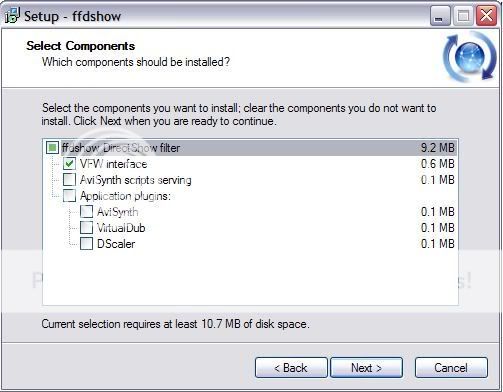503x392 pixels.
Task: Close the Setup - ffdshow window
Action: pos(486,16)
